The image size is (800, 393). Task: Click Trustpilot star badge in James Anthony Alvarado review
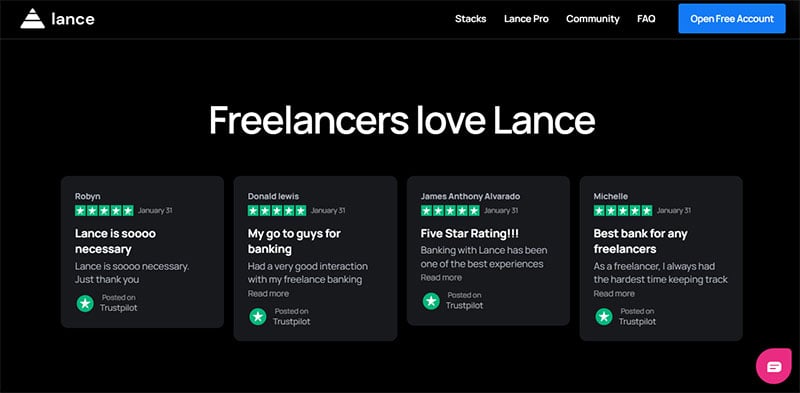pos(431,301)
